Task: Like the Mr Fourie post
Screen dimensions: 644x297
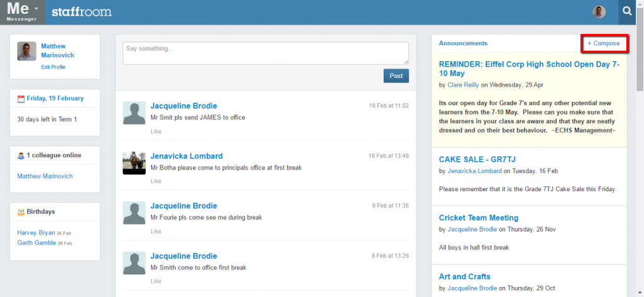Action: point(156,232)
